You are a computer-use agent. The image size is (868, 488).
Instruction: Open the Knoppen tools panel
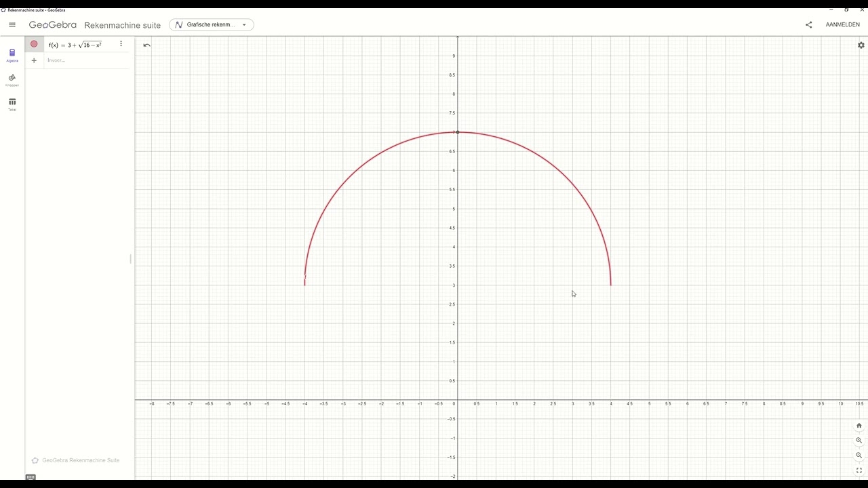coord(12,80)
